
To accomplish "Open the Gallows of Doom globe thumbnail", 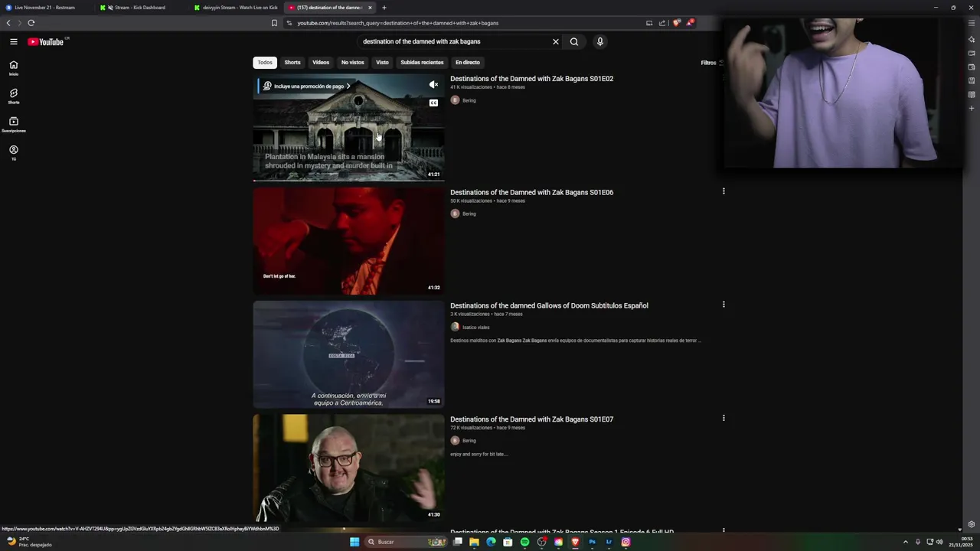I will click(348, 354).
